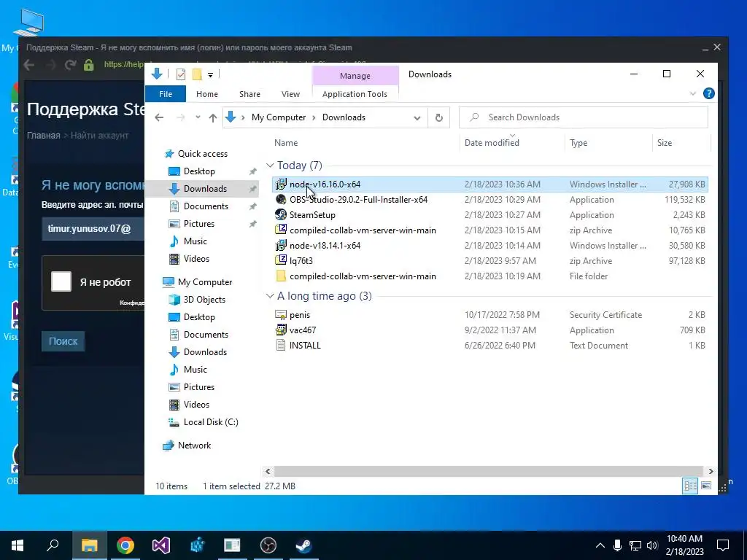Select the security certificate file icon

pos(281,315)
